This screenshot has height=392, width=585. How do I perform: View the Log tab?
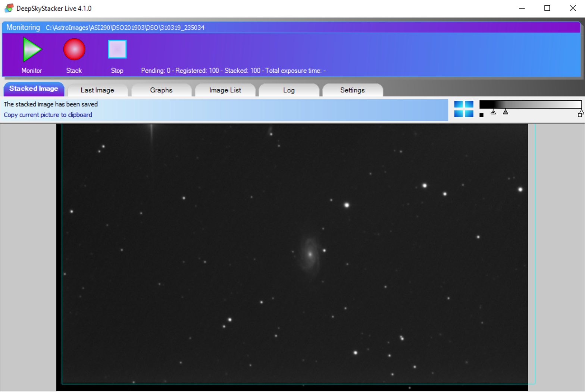289,90
